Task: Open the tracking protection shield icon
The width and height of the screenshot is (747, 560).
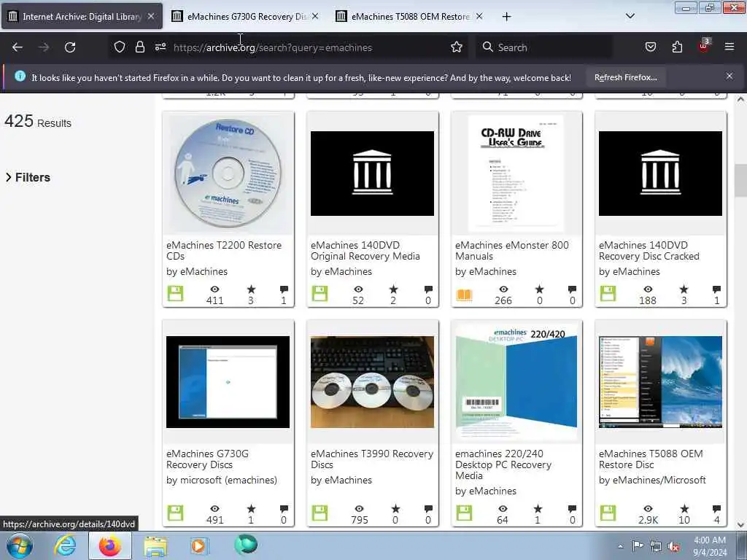Action: point(120,47)
